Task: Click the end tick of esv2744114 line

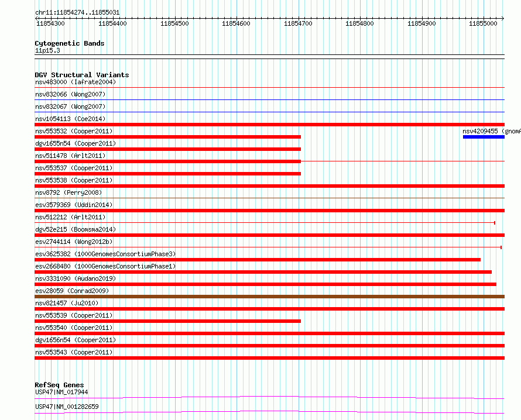Action: coord(501,247)
